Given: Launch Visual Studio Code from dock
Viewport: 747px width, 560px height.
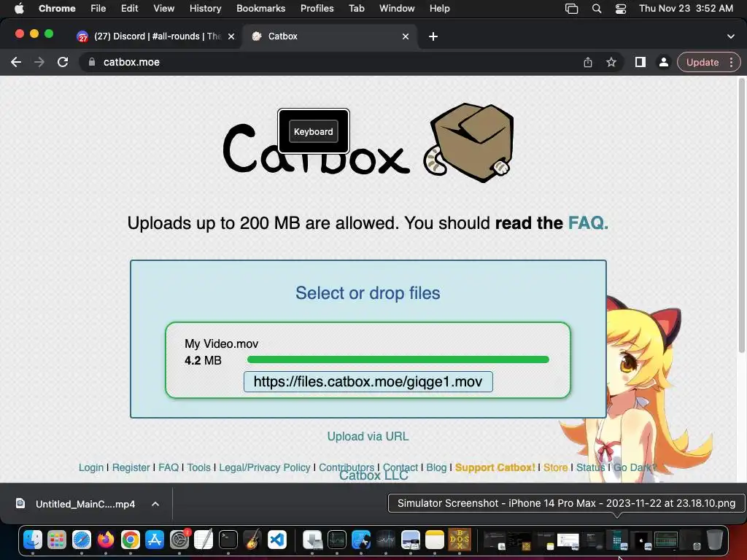Looking at the screenshot, I should click(276, 540).
